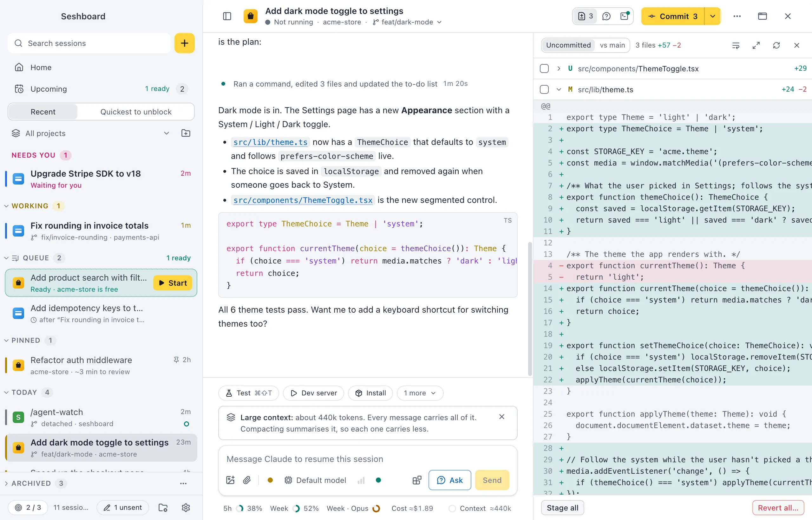This screenshot has width=812, height=520.
Task: Open the Commit button dropdown arrow
Action: click(712, 16)
